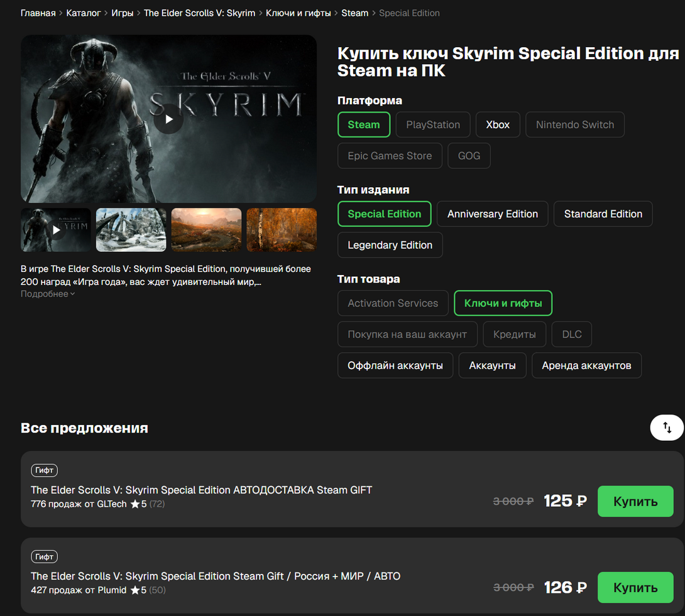685x616 pixels.
Task: Buy the Plumid offer for 126 ₽
Action: (635, 587)
